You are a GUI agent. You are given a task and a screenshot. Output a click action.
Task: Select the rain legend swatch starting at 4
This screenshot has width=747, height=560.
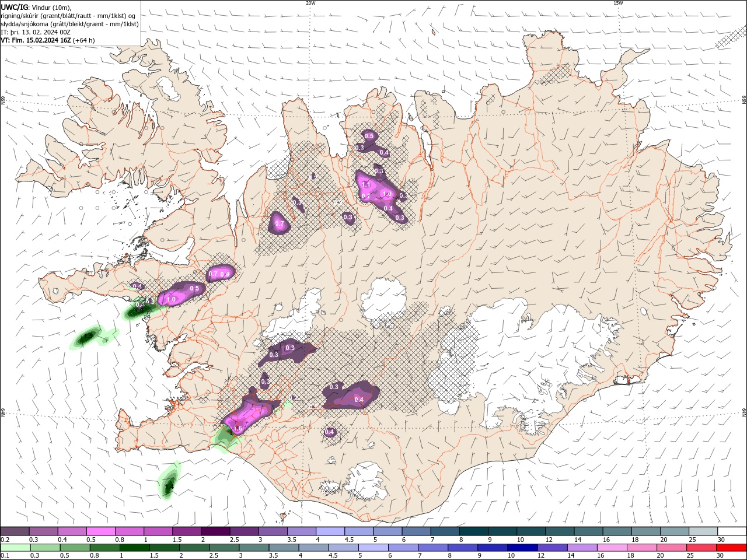313,548
